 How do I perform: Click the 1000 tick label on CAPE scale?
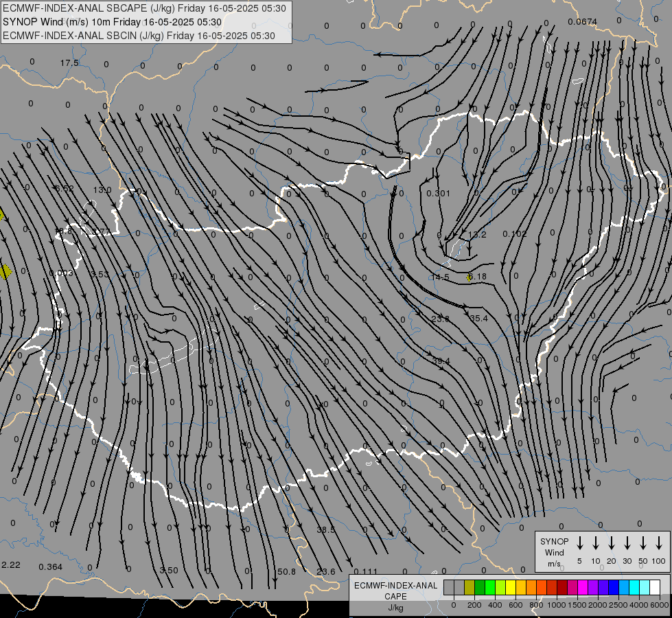(557, 605)
